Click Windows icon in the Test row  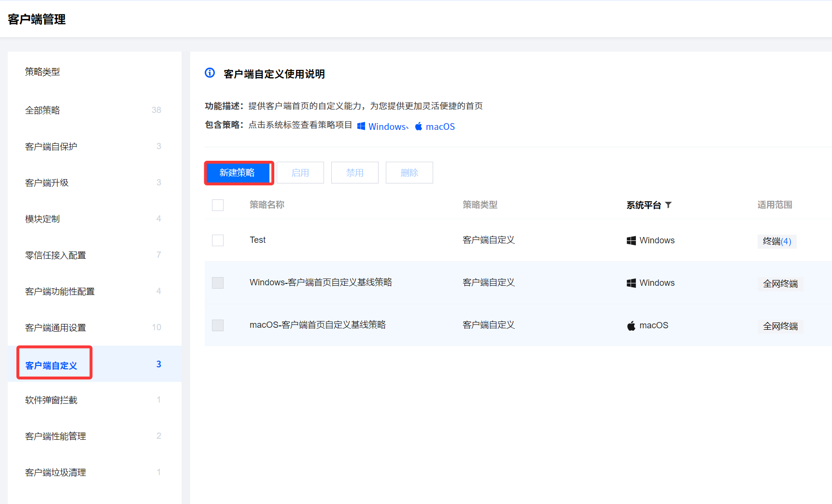tap(631, 240)
